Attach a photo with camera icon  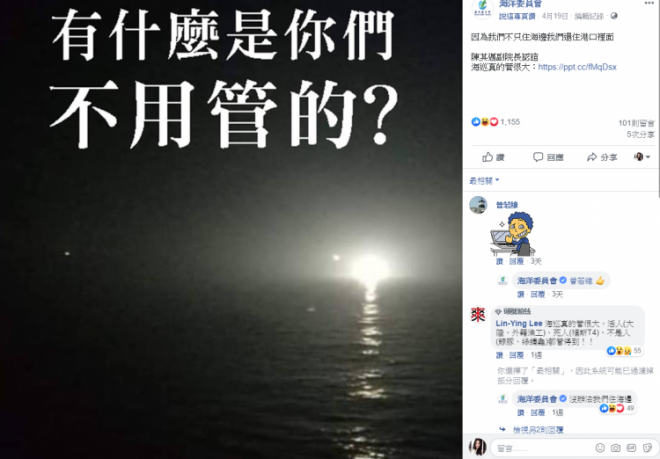click(615, 448)
